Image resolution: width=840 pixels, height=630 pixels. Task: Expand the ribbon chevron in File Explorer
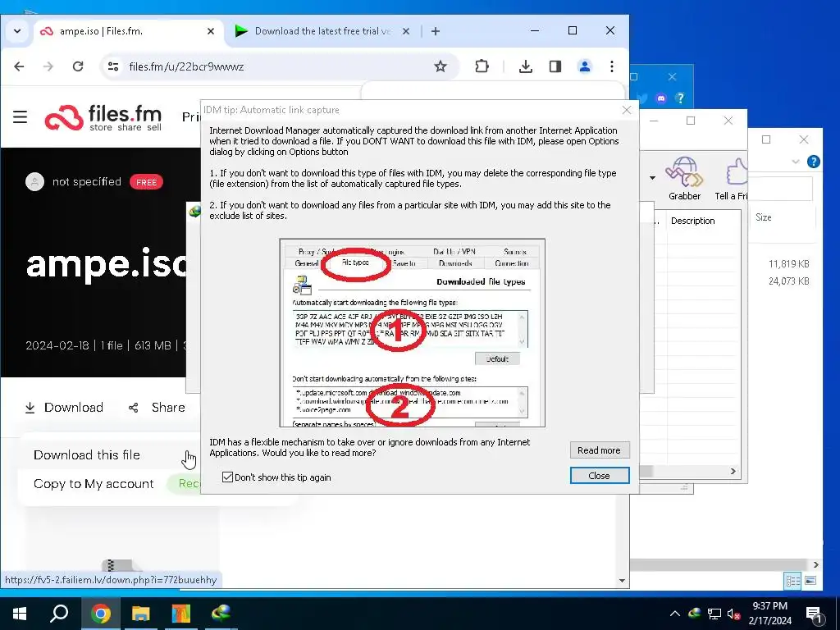[x=796, y=162]
